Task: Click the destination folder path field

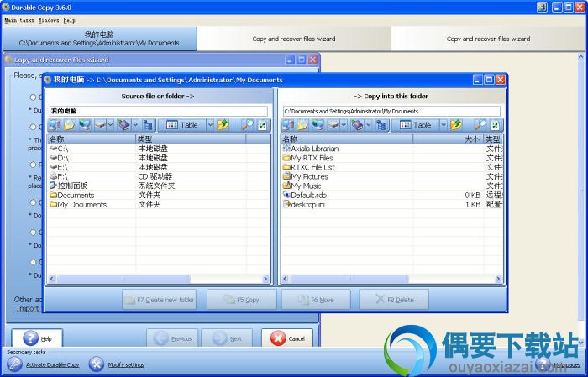Action: (391, 111)
